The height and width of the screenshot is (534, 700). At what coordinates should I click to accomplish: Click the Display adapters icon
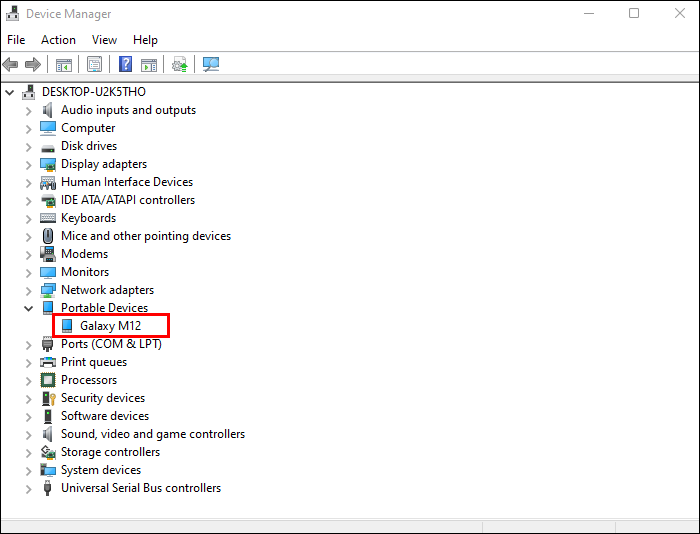tap(48, 164)
